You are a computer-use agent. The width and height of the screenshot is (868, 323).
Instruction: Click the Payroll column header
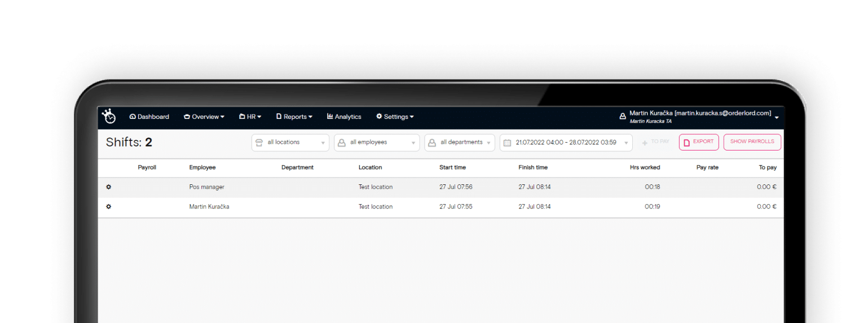click(147, 167)
